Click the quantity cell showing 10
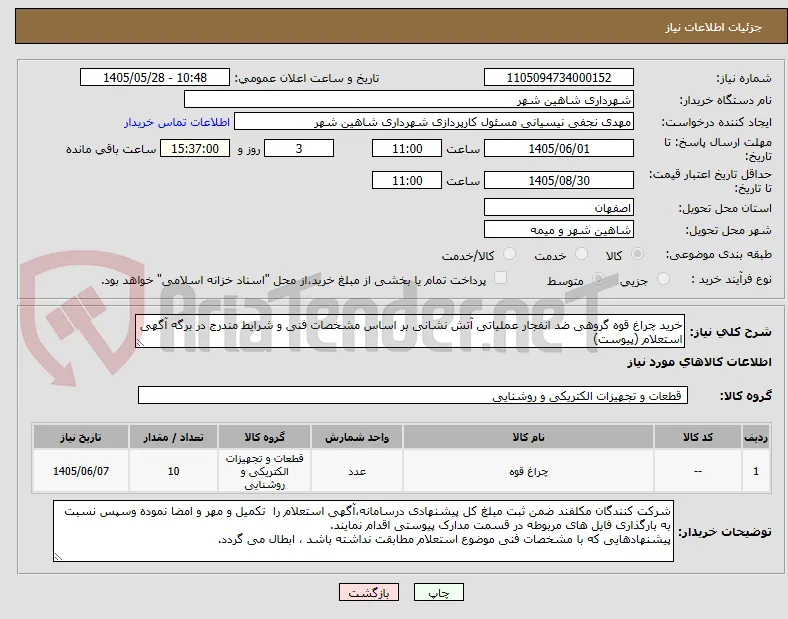The height and width of the screenshot is (619, 788). pos(173,471)
